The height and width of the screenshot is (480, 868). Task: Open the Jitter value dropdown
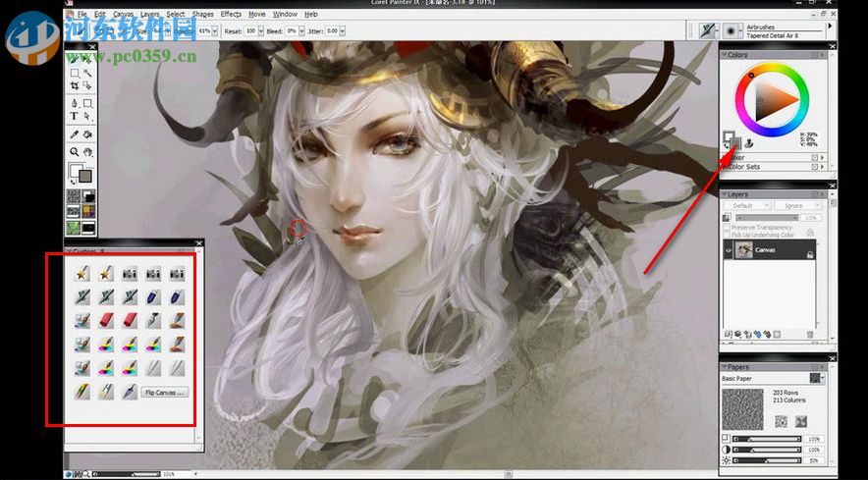pos(342,31)
